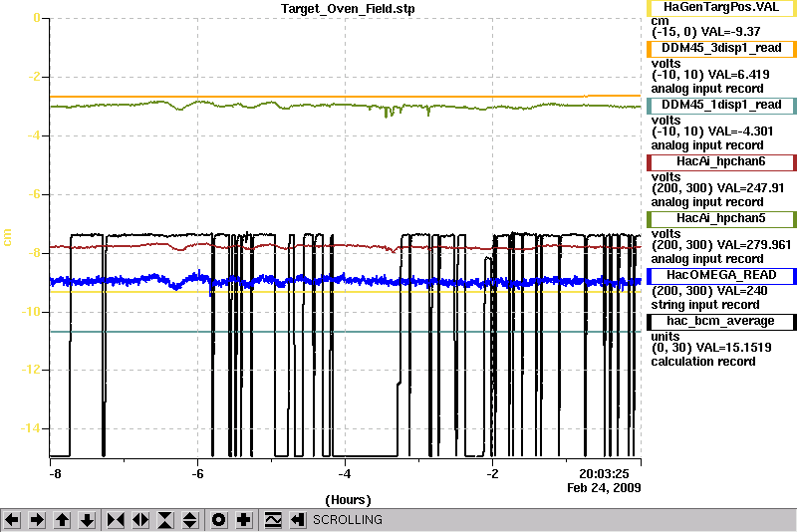Pan the graph down with the down arrow
The height and width of the screenshot is (532, 797).
(87, 520)
